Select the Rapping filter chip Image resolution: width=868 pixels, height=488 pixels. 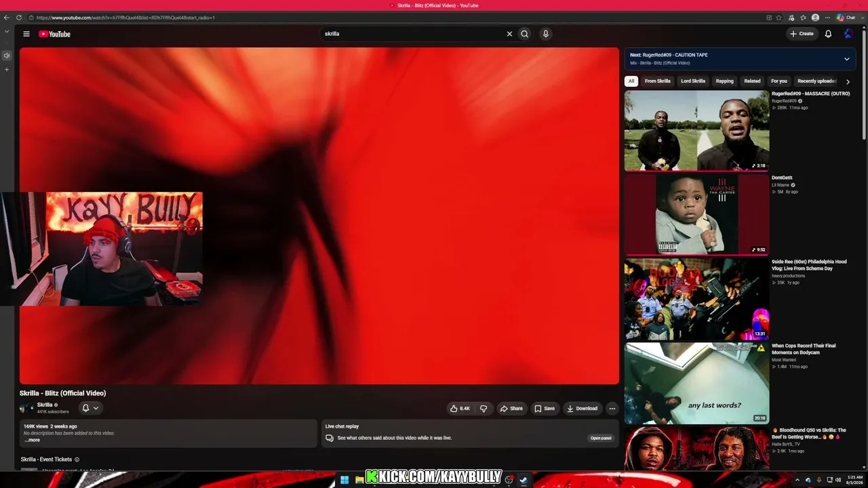point(725,81)
